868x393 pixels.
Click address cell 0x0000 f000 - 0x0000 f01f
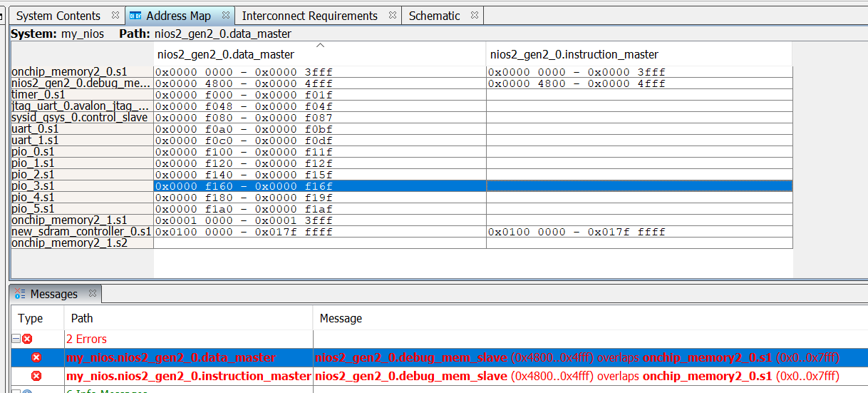320,95
